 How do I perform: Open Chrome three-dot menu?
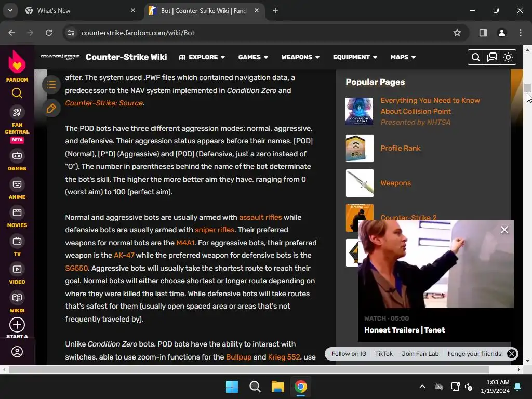point(521,33)
